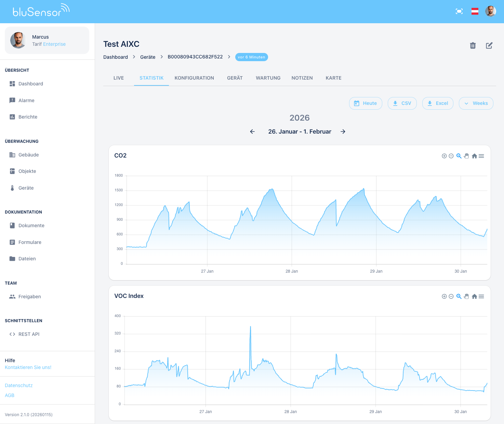Zoom out on the VOC Index chart

[x=451, y=296]
